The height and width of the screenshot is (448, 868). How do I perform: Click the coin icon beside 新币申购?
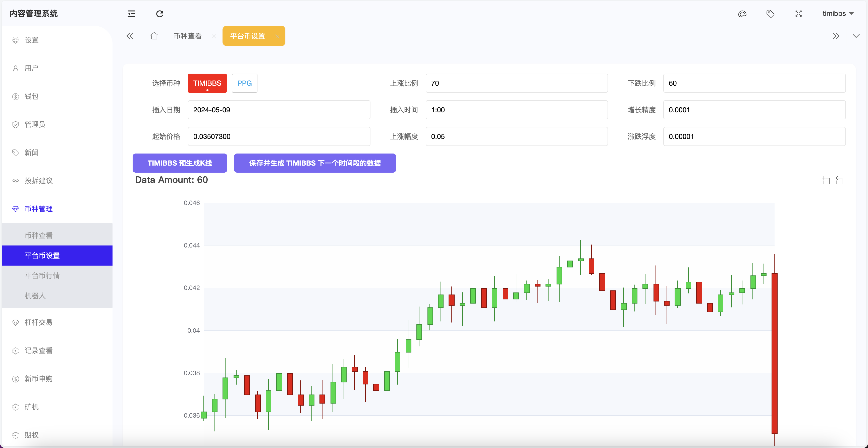click(x=16, y=379)
